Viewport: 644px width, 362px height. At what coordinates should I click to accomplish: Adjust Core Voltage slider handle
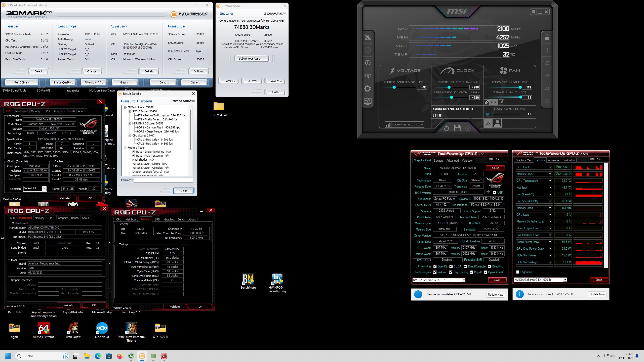pyautogui.click(x=394, y=87)
